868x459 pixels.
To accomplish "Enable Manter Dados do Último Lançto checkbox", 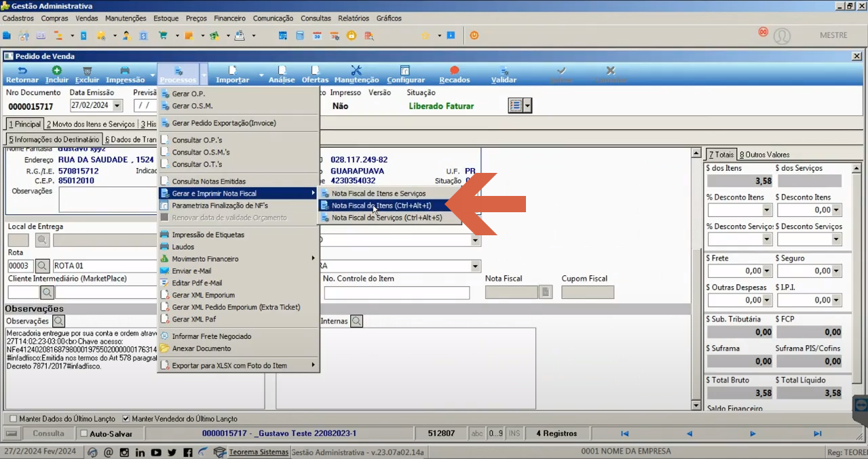I will pos(14,419).
